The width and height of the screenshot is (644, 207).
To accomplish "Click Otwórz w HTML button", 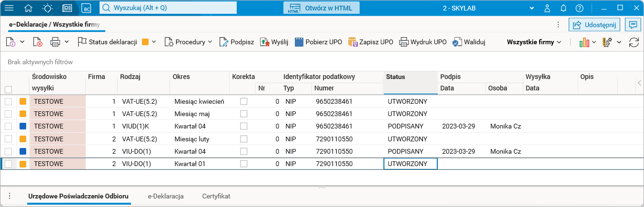I will pyautogui.click(x=321, y=8).
